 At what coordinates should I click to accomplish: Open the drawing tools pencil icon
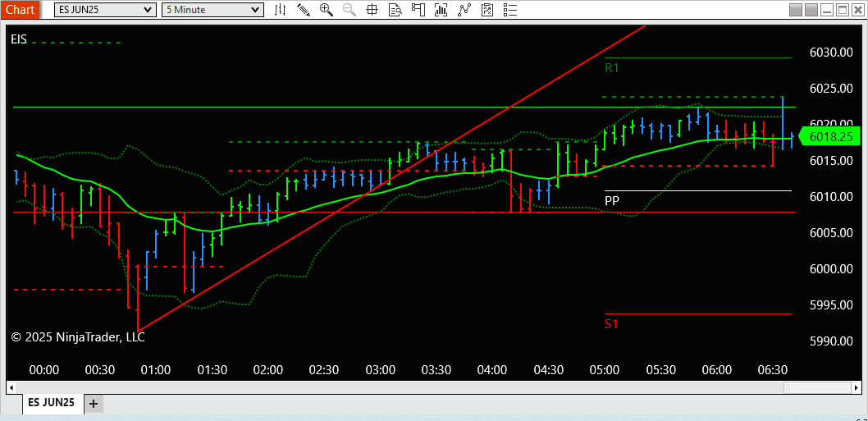click(x=304, y=9)
